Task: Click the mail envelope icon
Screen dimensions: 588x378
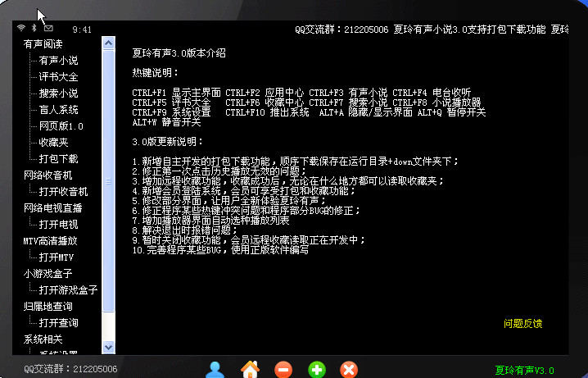Action: (x=48, y=28)
